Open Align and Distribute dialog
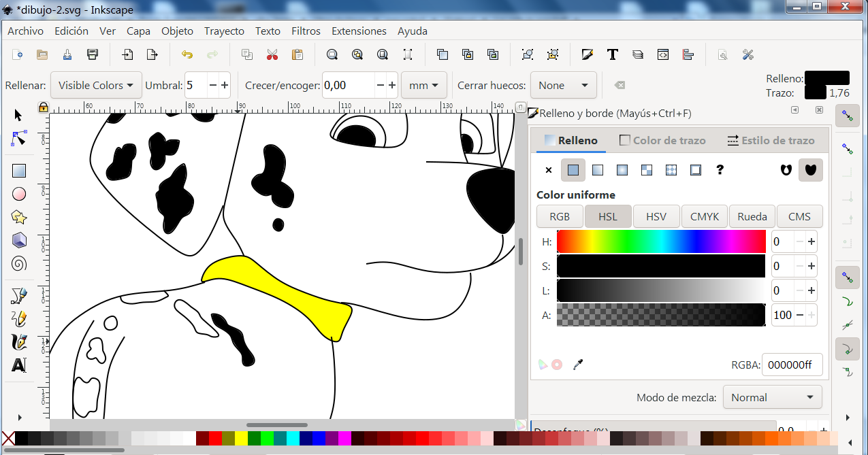 (x=688, y=54)
